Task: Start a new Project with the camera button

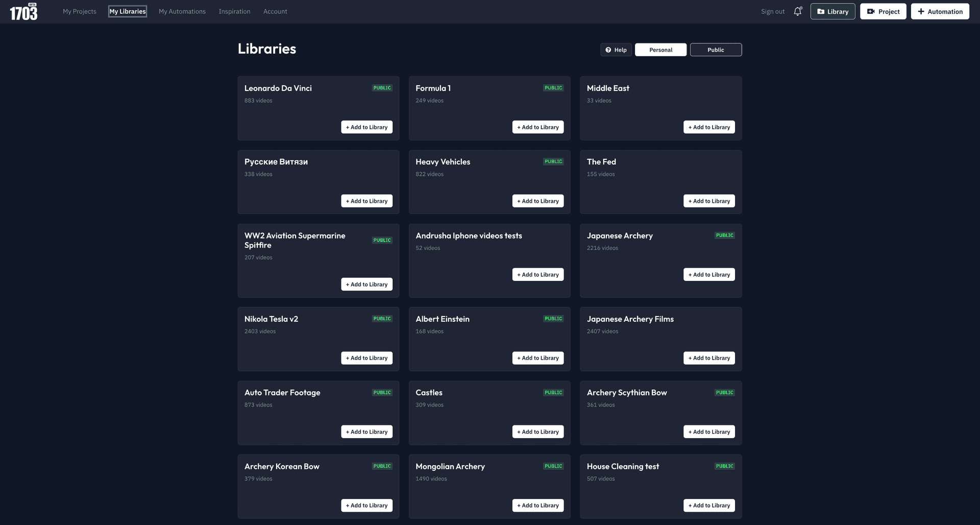Action: click(883, 11)
